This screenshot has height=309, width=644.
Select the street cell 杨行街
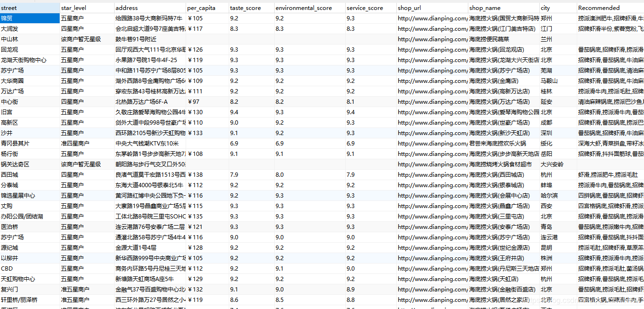point(30,154)
